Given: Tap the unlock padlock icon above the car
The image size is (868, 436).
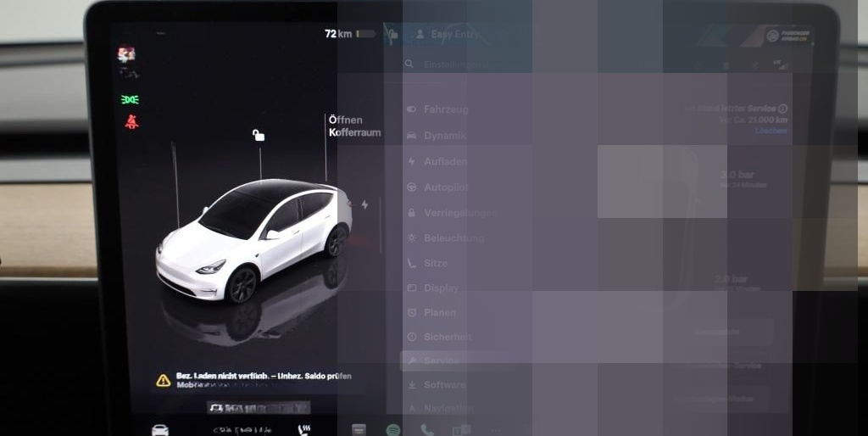Looking at the screenshot, I should pos(259,135).
